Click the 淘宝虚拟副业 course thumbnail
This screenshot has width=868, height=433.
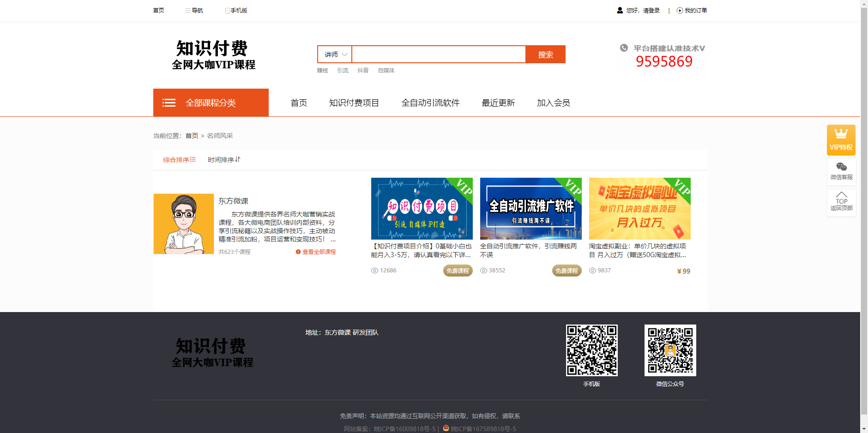pos(639,209)
